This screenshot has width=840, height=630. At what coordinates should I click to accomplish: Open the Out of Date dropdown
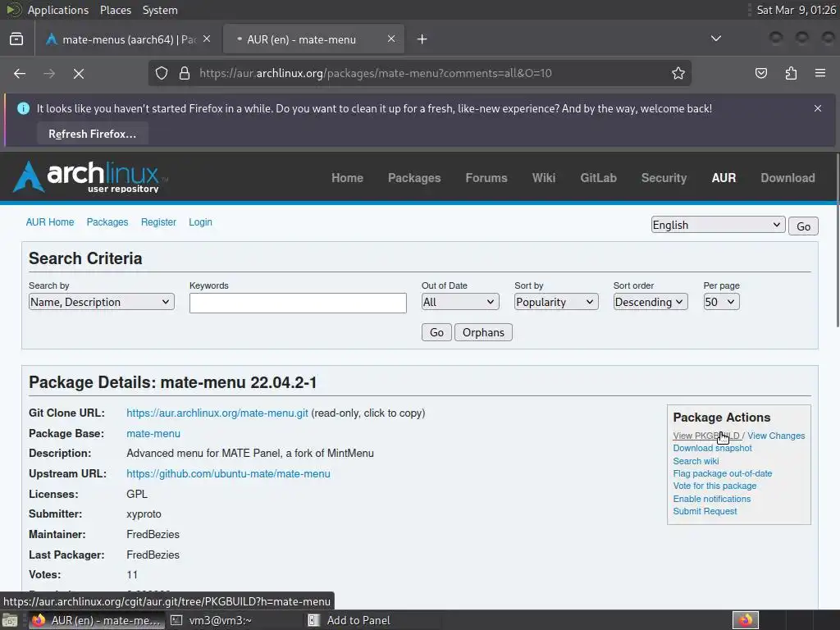pos(460,302)
